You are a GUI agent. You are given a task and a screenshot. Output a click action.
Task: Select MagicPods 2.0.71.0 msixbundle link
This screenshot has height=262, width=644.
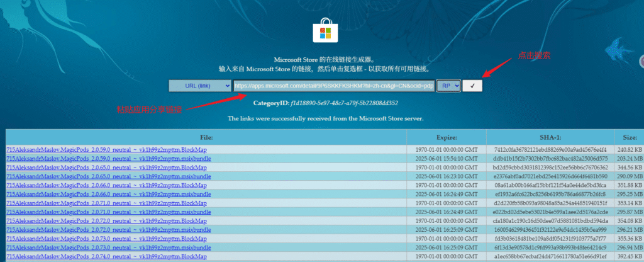pos(109,212)
